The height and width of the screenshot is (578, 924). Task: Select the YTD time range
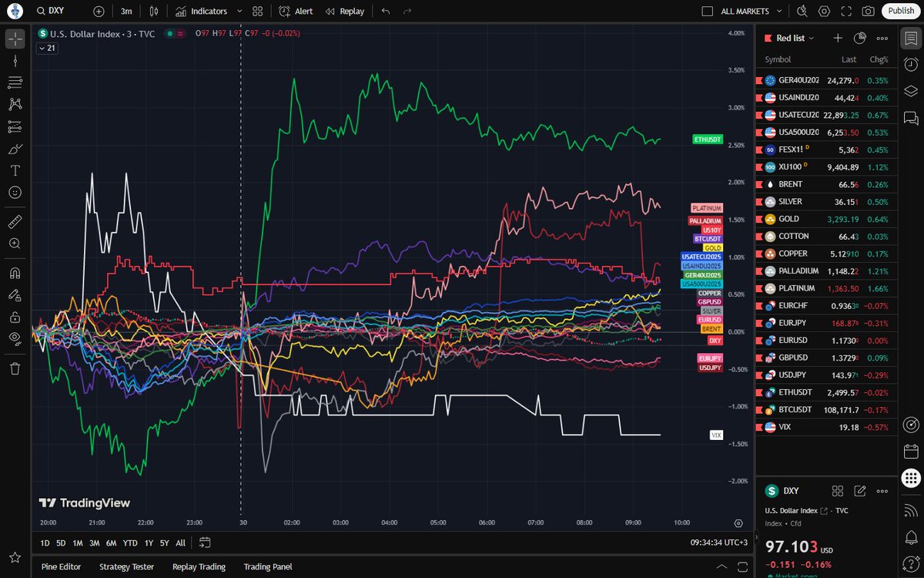coord(130,543)
